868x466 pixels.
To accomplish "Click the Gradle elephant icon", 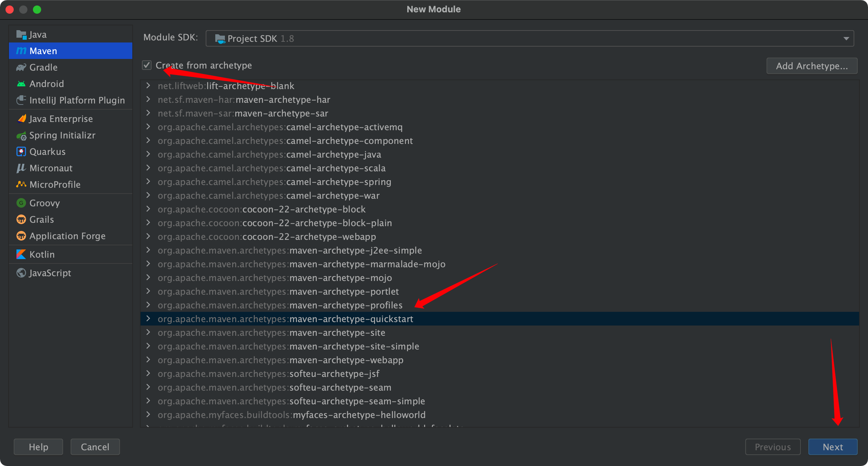I will pos(21,68).
